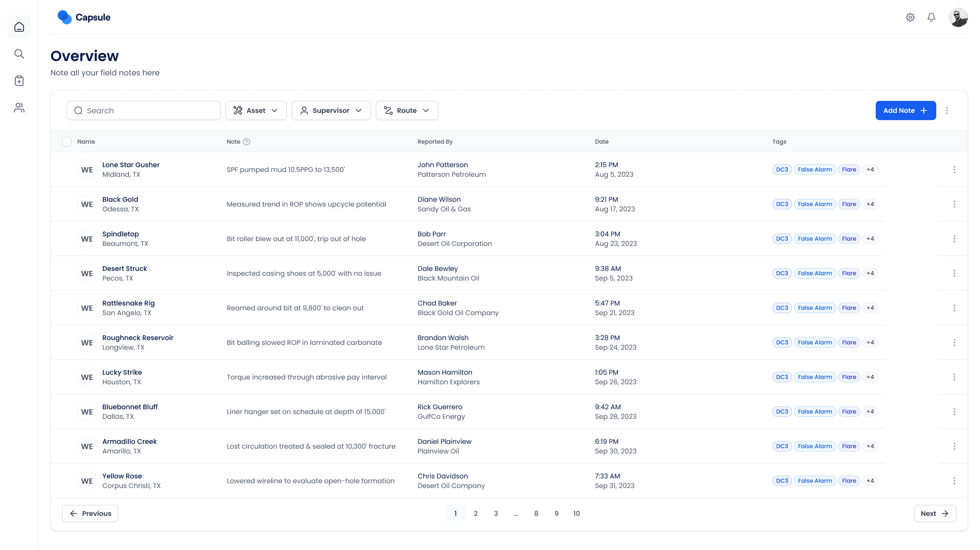Click the Capsule logo
The width and height of the screenshot is (980, 550).
(84, 17)
